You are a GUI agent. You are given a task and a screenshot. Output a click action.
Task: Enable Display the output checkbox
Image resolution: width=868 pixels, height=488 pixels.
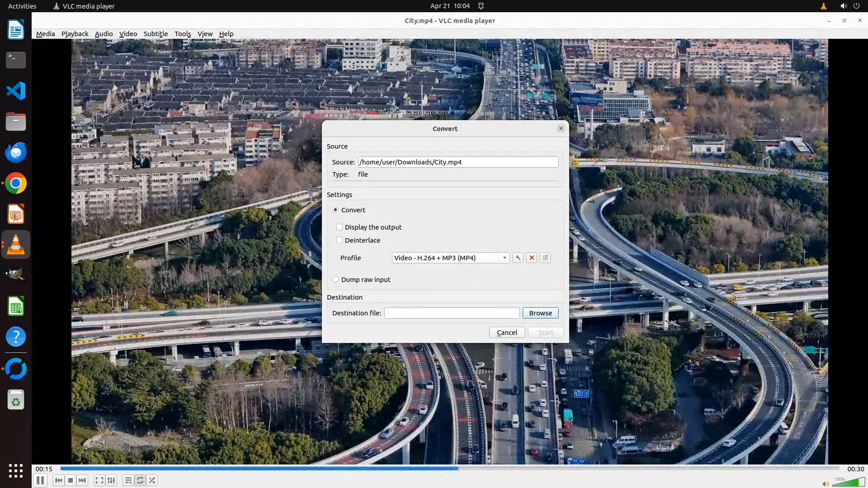[340, 227]
